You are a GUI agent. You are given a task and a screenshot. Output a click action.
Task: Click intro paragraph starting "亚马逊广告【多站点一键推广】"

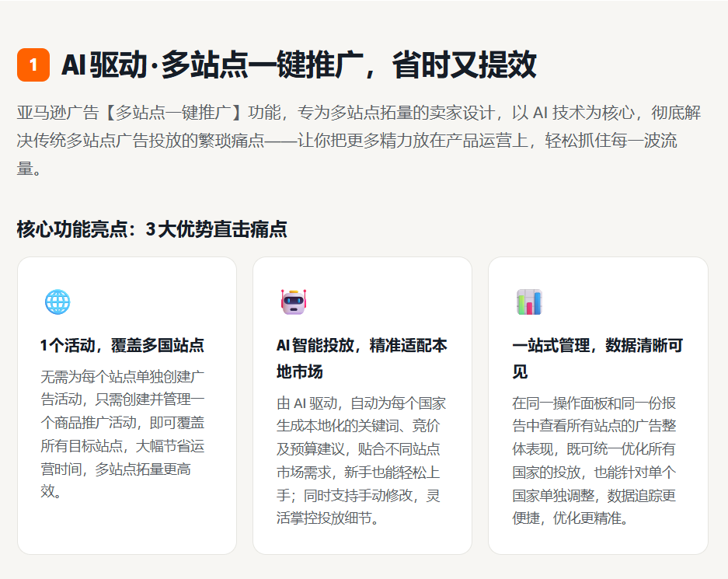tap(359, 140)
